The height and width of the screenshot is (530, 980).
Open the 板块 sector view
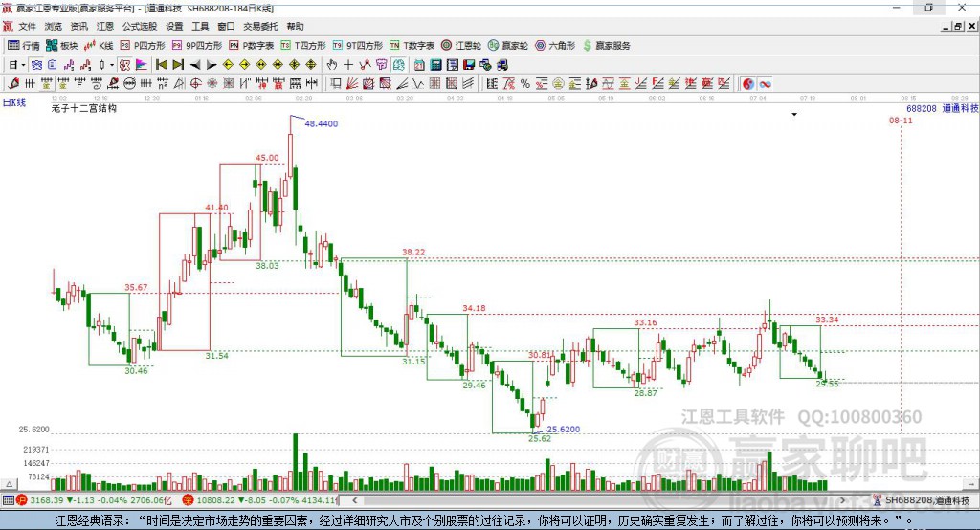[62, 46]
